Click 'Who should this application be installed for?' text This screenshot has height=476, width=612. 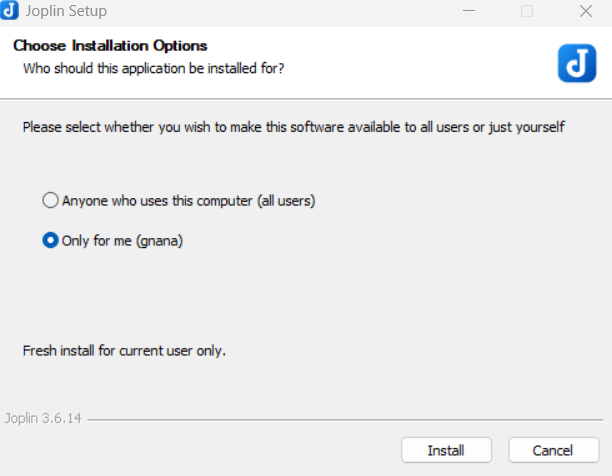click(x=153, y=68)
